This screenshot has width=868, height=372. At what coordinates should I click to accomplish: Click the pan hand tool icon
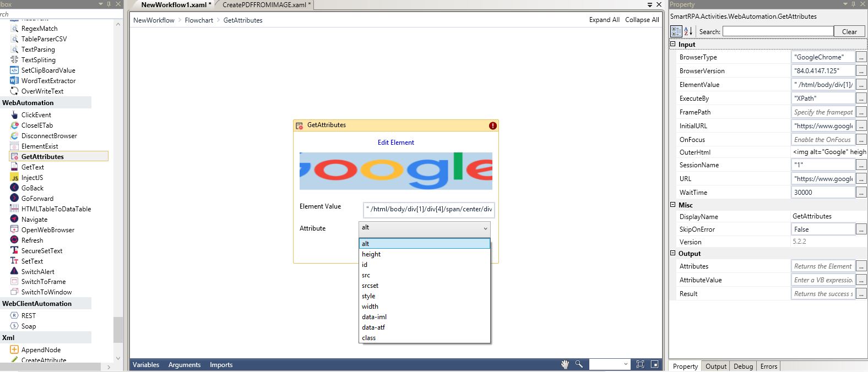click(x=565, y=364)
